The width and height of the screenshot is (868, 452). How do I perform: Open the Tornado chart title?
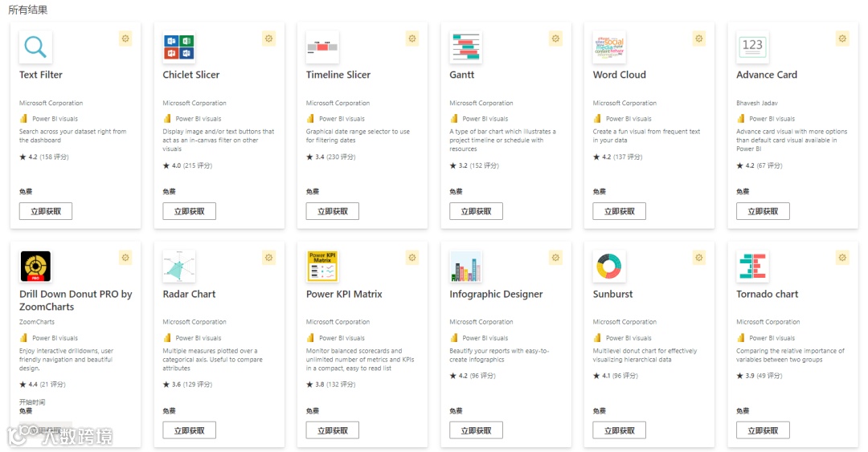(768, 295)
